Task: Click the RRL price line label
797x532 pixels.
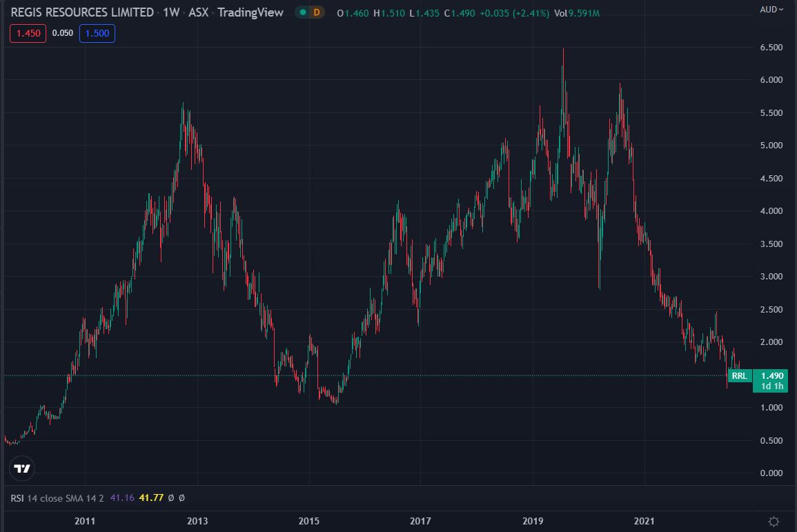Action: click(740, 376)
